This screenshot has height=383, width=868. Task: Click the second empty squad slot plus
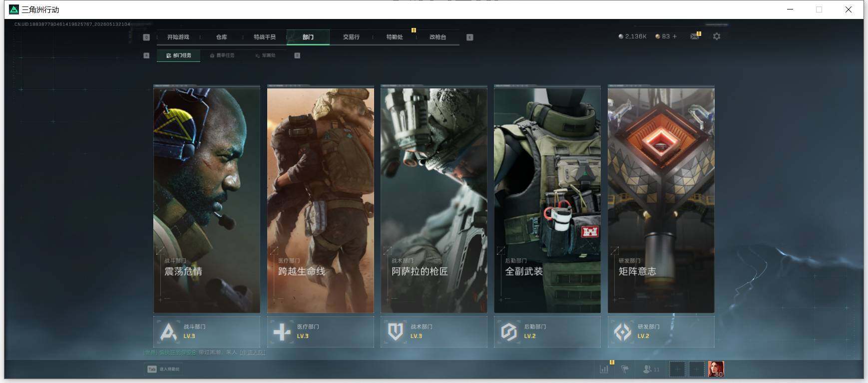(697, 369)
